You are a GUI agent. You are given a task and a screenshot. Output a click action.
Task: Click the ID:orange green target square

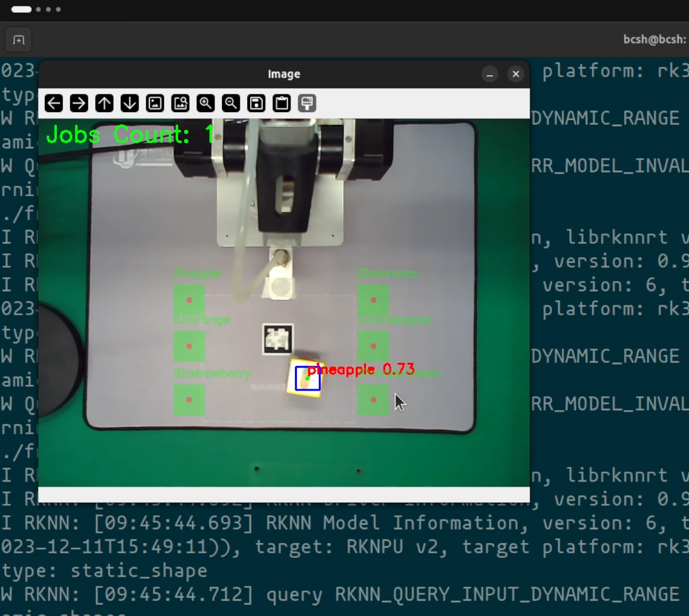click(x=189, y=346)
